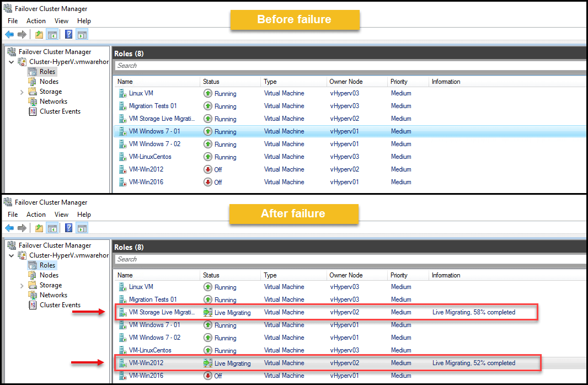This screenshot has width=588, height=385.
Task: Select the Live Migrating status icon at 58% completed
Action: (x=208, y=313)
